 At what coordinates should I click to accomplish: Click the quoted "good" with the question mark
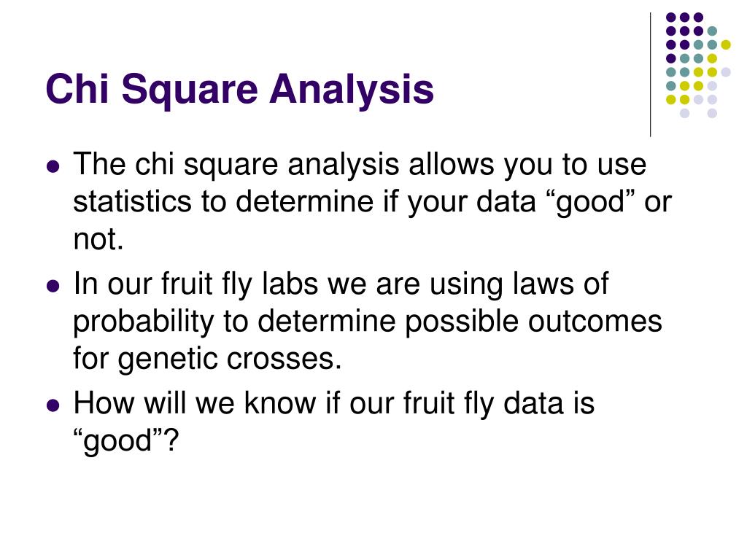click(x=125, y=441)
